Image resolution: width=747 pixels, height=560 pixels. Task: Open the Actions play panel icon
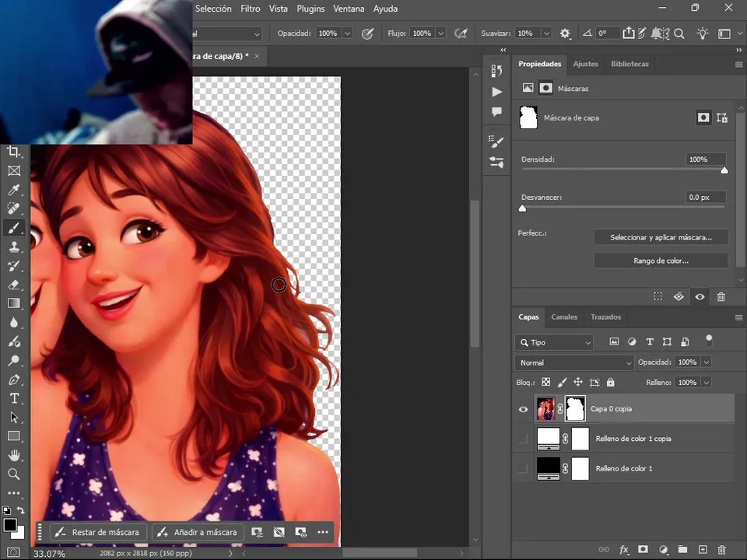point(496,92)
